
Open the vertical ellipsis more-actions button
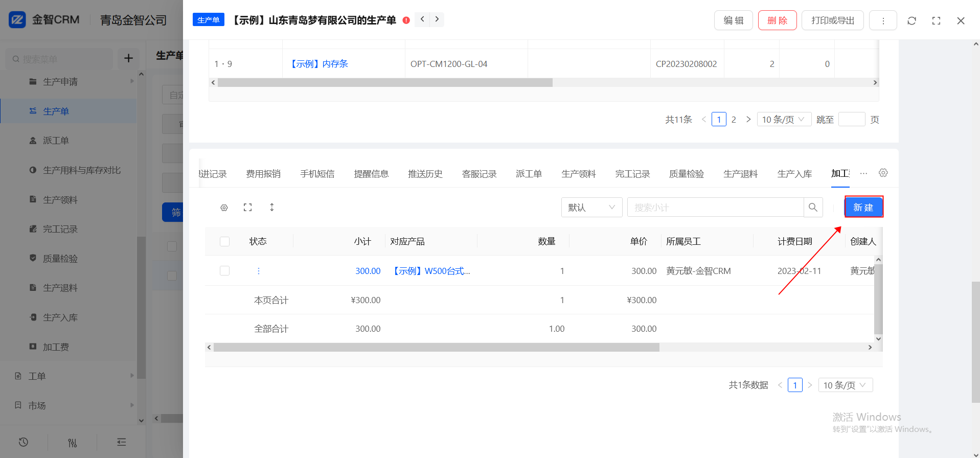pos(883,20)
